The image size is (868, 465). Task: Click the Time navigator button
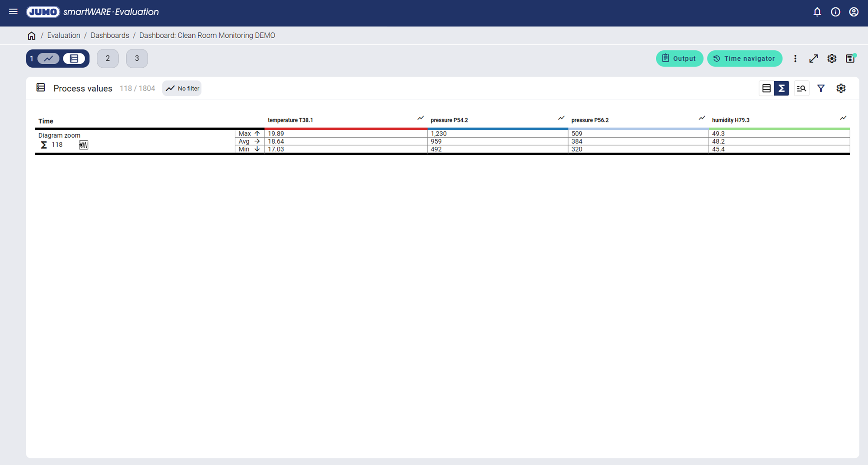[744, 59]
